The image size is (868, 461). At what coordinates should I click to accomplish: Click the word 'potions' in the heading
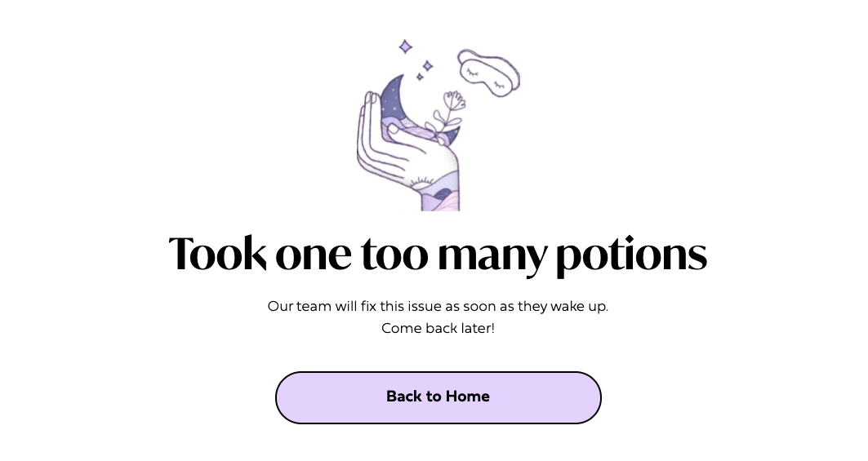(x=631, y=255)
